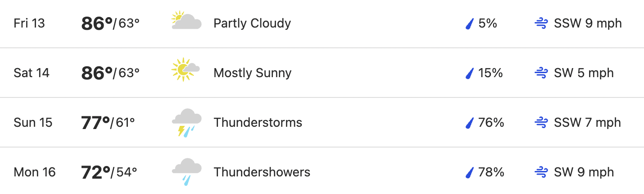Expand the Fri 13 forecast row
Screen dimensions: 644x194
322,23
